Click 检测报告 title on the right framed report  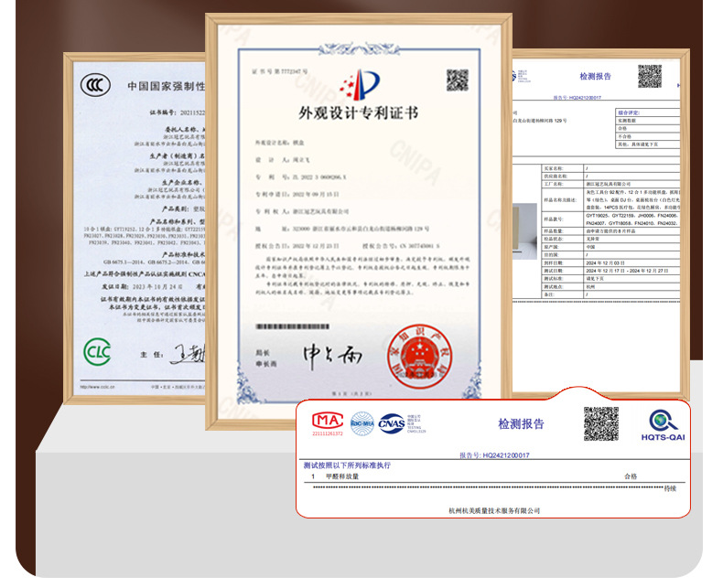pyautogui.click(x=595, y=77)
